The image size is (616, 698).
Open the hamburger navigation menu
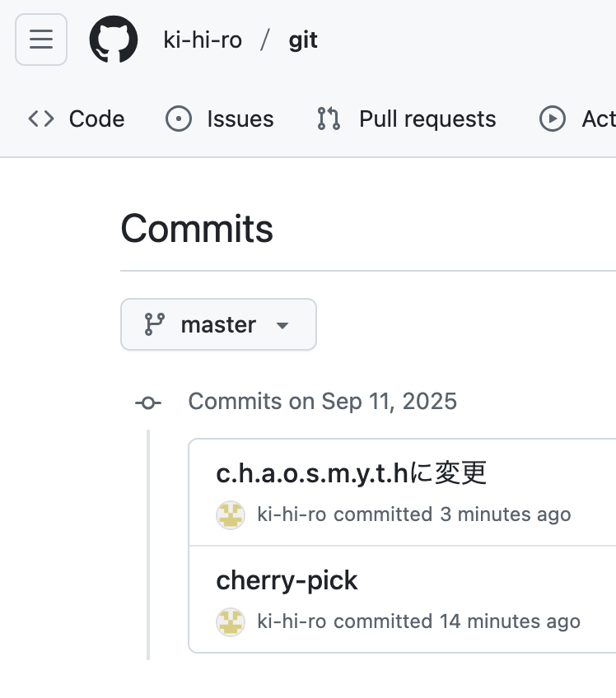tap(41, 40)
